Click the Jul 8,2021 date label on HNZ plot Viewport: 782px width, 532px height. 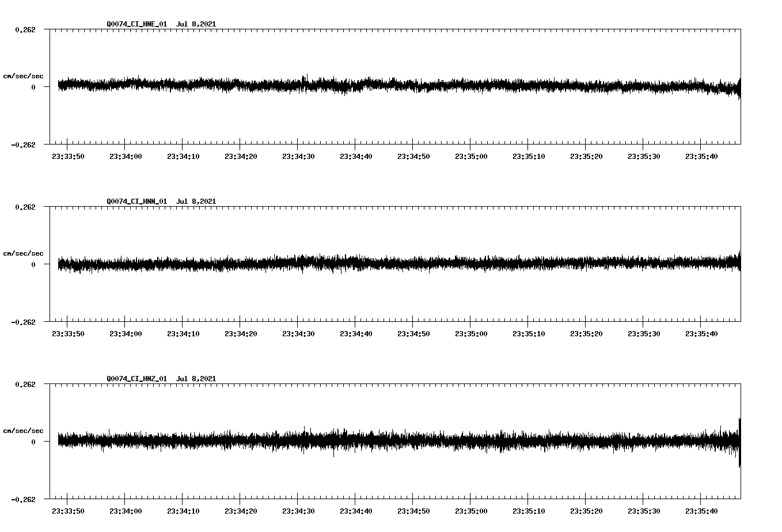pyautogui.click(x=197, y=378)
